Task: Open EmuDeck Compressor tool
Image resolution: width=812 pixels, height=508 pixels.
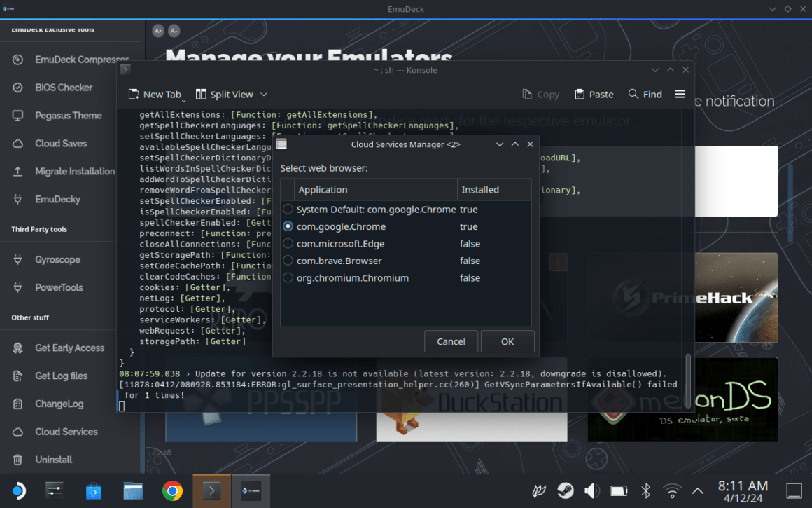Action: point(71,60)
